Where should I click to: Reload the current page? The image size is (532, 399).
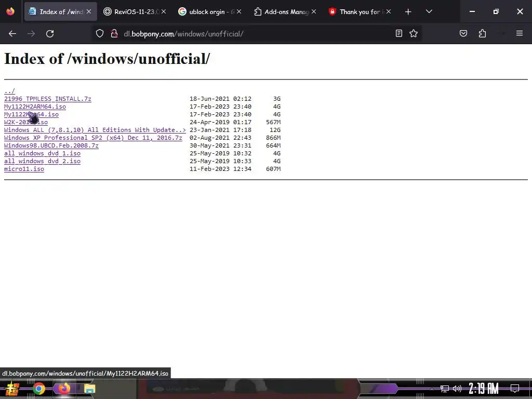click(50, 34)
